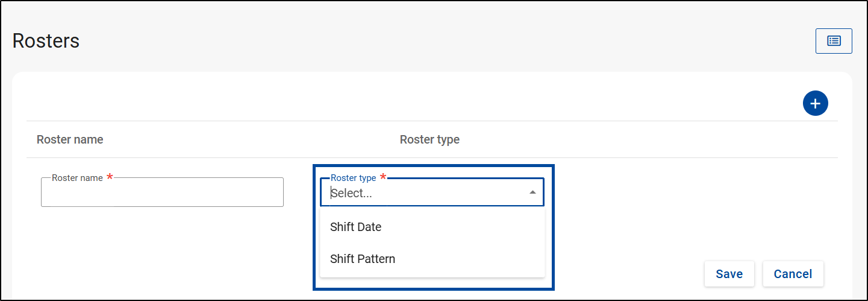Click the red asterisk beside Roster type label
The height and width of the screenshot is (301, 868).
[383, 177]
